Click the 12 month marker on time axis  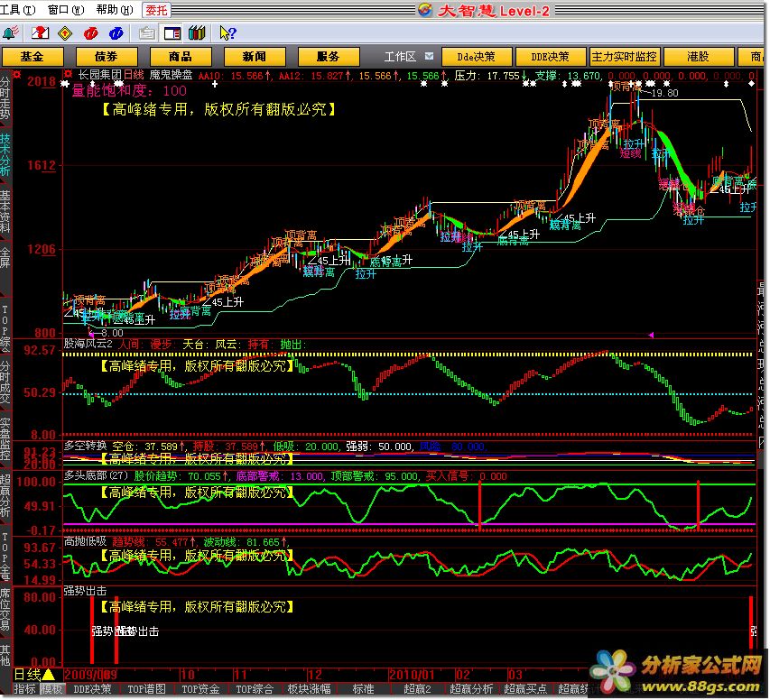point(314,675)
